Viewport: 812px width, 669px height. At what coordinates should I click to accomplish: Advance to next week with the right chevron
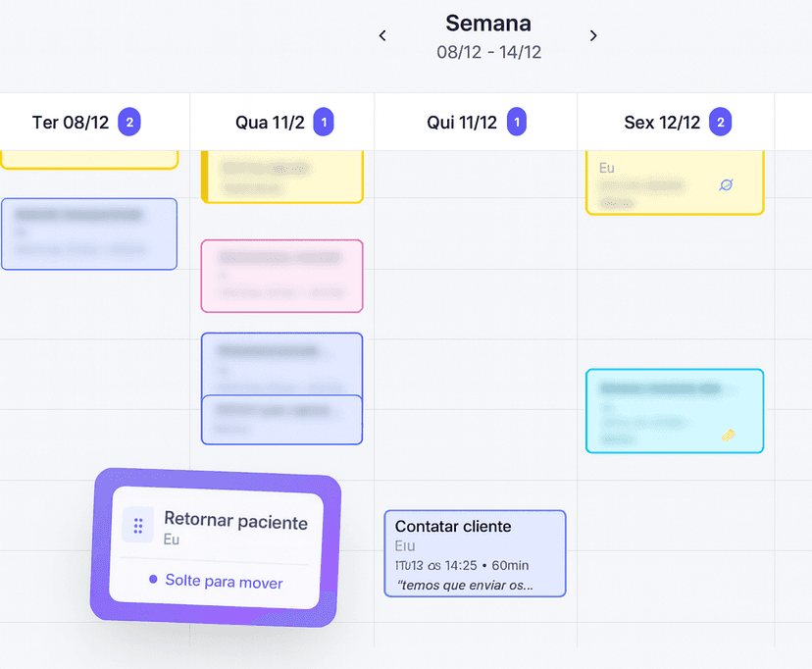pyautogui.click(x=593, y=35)
